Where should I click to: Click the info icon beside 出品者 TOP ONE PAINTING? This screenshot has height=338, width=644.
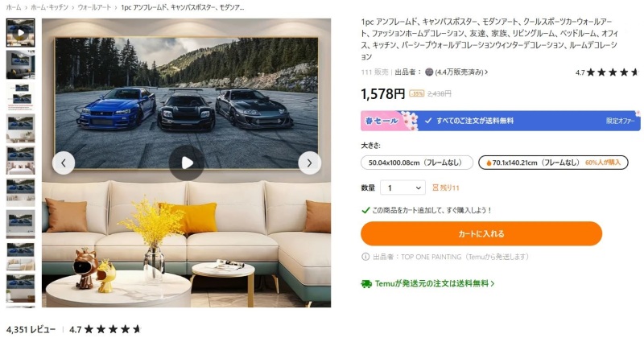(365, 257)
